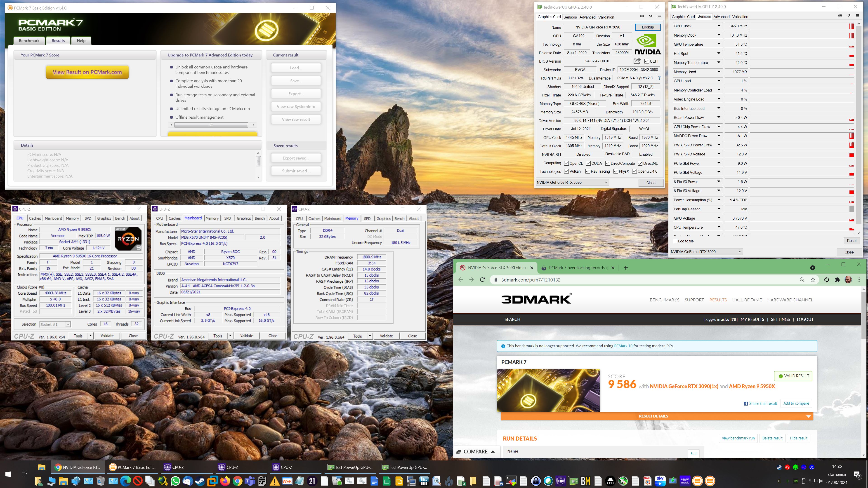Expand the RESULT DETAILS orange bar

point(657,416)
